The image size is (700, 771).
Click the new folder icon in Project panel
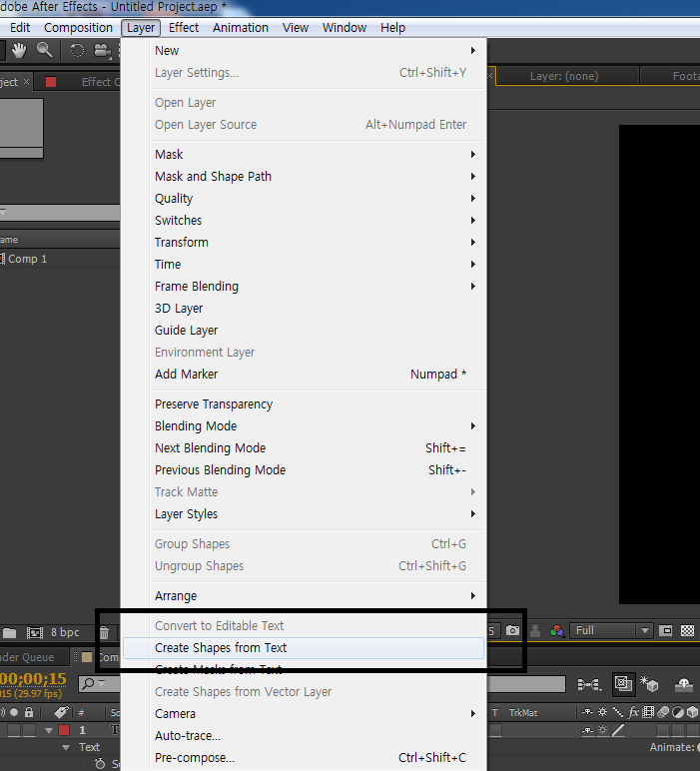tap(9, 633)
